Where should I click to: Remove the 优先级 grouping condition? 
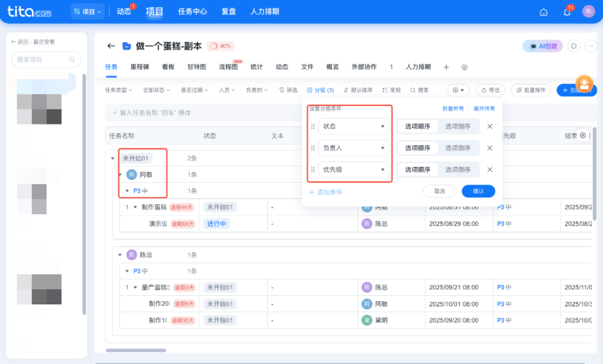pyautogui.click(x=490, y=170)
